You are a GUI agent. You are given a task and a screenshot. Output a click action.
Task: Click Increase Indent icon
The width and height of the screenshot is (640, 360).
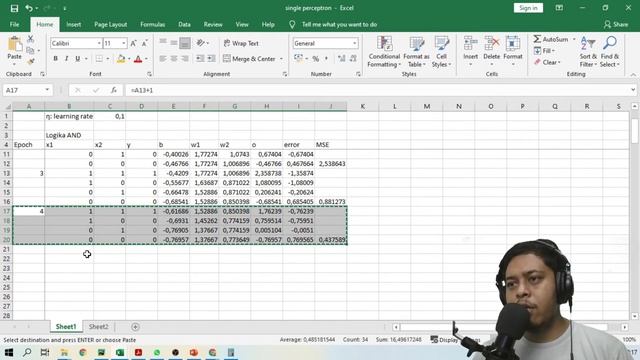pyautogui.click(x=211, y=59)
